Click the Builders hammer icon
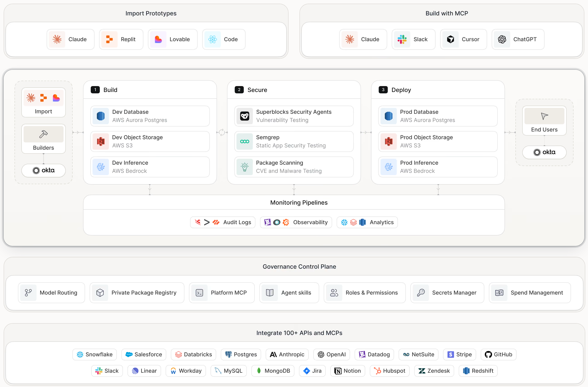The height and width of the screenshot is (387, 588). [x=44, y=134]
